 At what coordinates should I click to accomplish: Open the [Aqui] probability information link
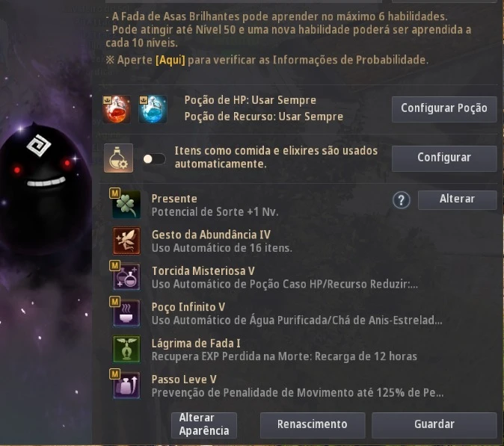click(170, 60)
